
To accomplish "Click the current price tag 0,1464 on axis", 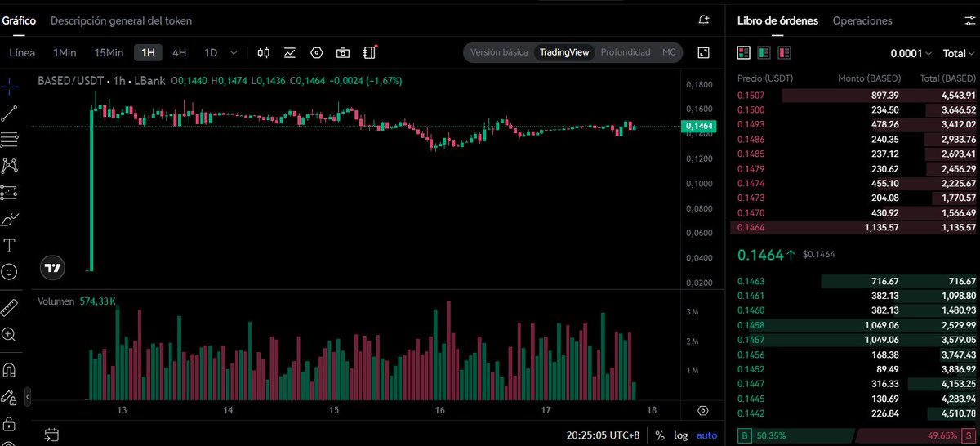I will coord(700,126).
